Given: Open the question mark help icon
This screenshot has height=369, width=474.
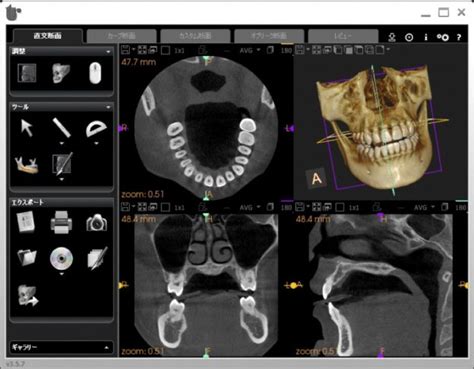Looking at the screenshot, I should (459, 37).
